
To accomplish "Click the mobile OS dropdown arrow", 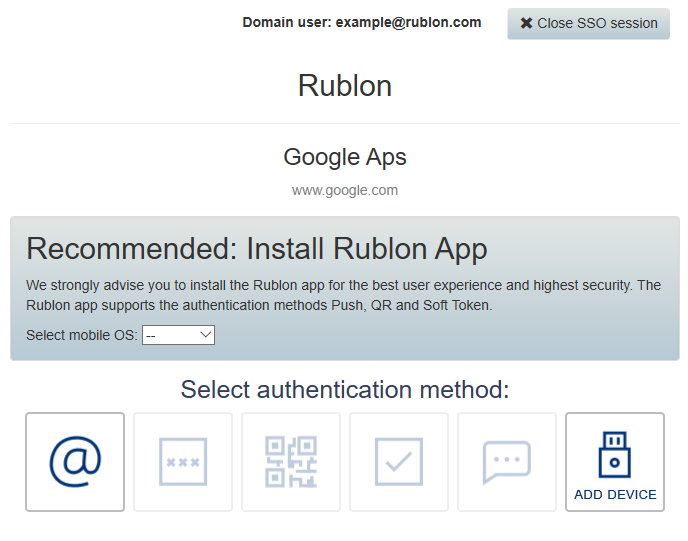I will pyautogui.click(x=206, y=335).
